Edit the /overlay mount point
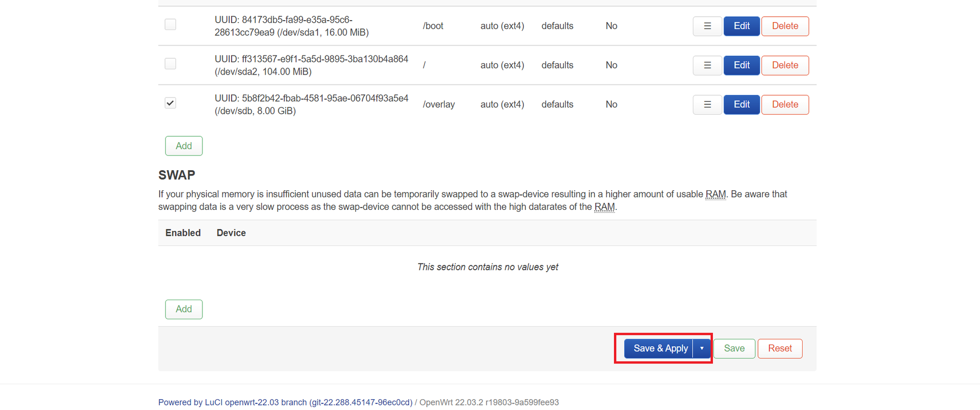Image resolution: width=980 pixels, height=410 pixels. (x=741, y=104)
